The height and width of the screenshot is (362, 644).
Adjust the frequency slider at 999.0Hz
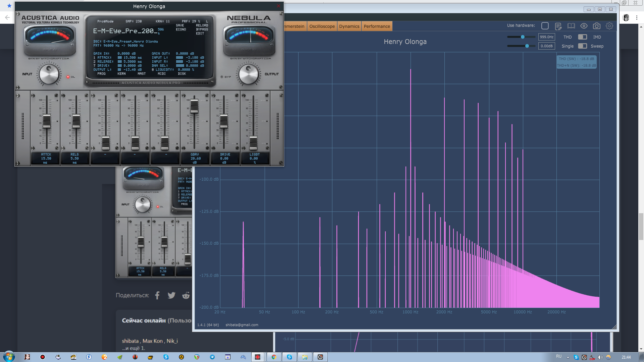522,37
